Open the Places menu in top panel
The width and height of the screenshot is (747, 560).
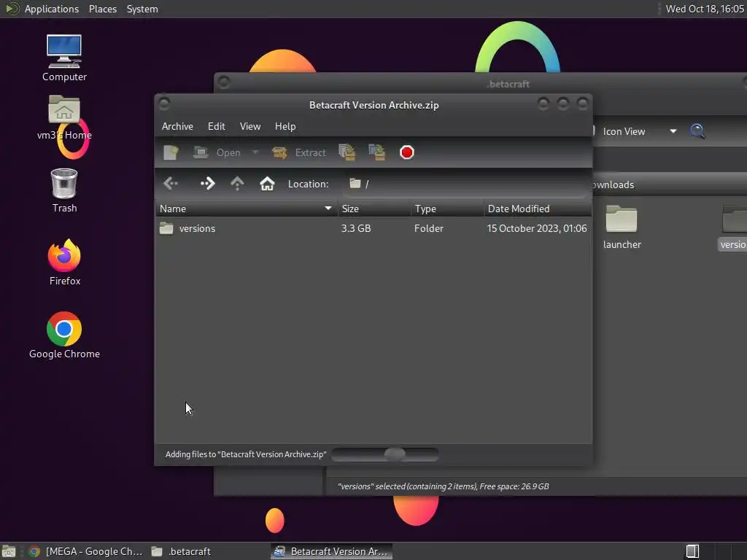102,9
